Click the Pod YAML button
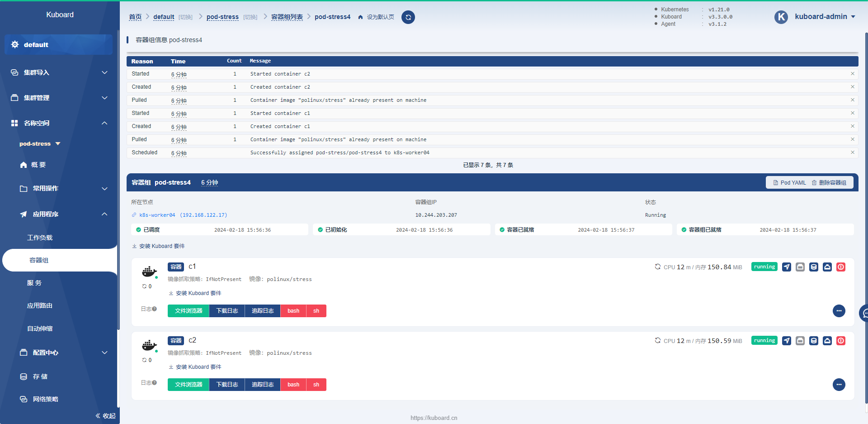Viewport: 868px width, 424px height. tap(789, 183)
